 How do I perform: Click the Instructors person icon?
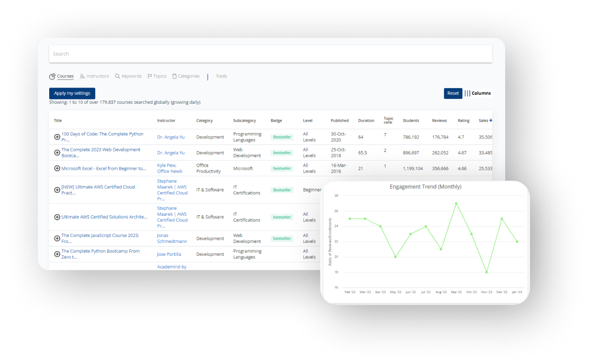click(x=82, y=76)
